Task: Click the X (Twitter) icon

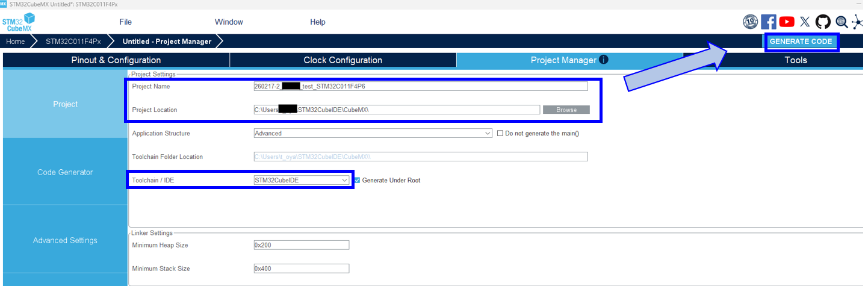Action: click(805, 22)
